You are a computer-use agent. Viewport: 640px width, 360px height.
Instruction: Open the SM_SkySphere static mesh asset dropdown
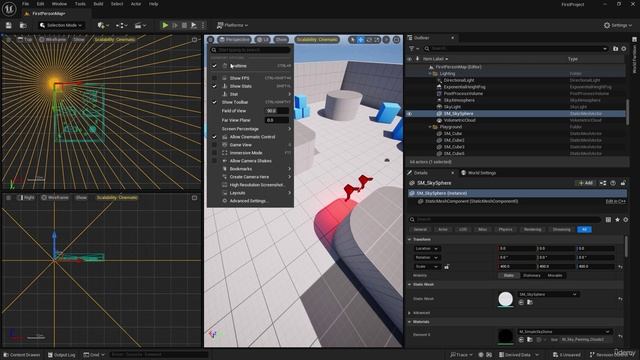[x=548, y=294]
